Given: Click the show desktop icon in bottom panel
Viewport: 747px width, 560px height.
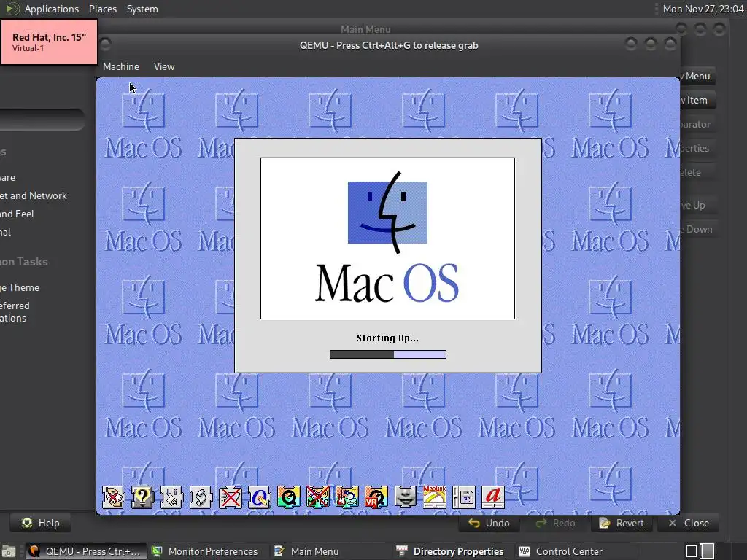Looking at the screenshot, I should (8, 551).
